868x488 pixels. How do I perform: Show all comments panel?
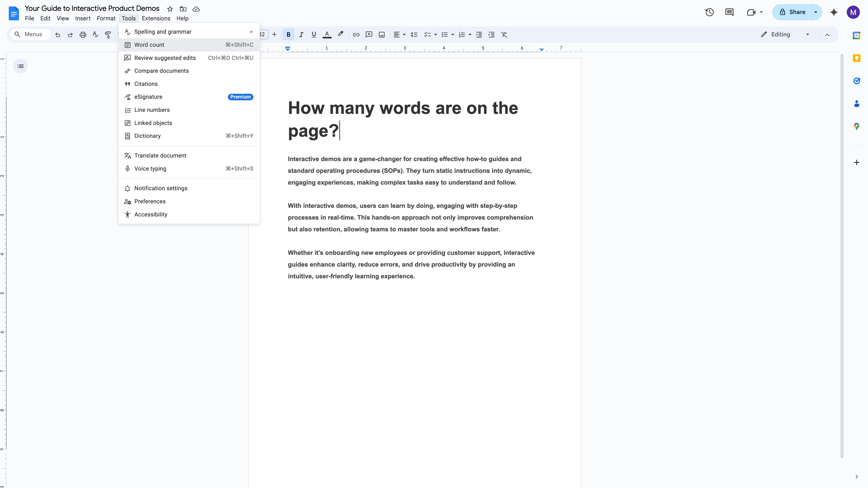(729, 12)
